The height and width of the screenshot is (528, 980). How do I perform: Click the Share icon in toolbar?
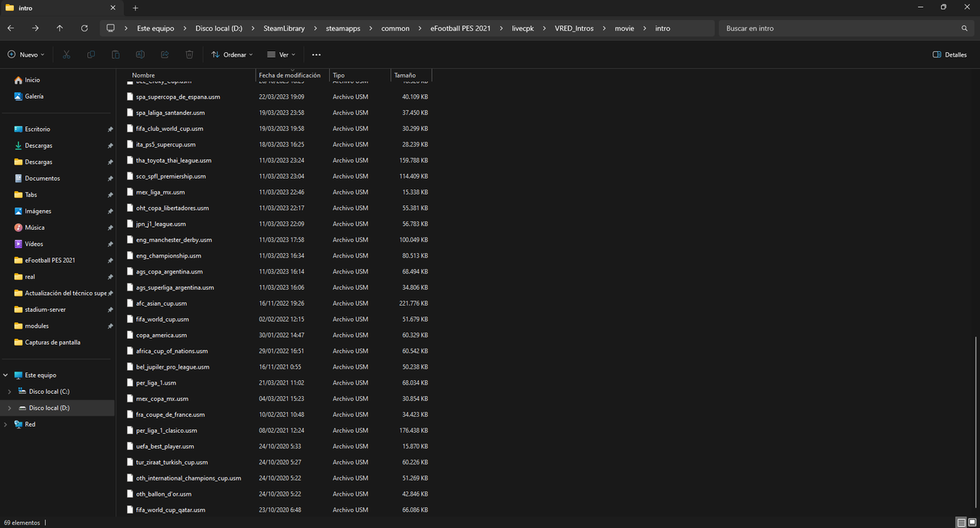coord(165,54)
